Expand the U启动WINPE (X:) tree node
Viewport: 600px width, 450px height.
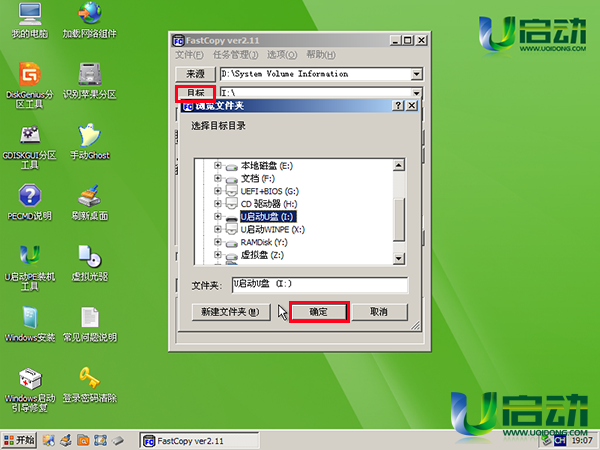(218, 229)
